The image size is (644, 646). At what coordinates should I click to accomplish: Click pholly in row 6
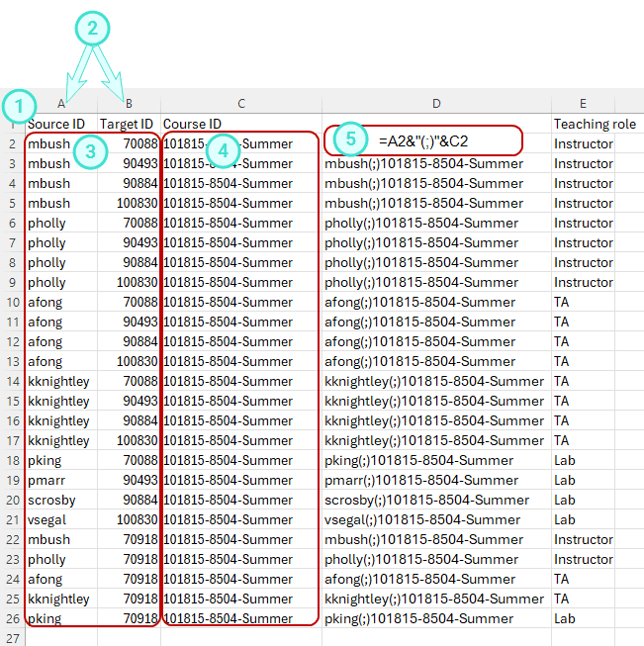click(x=61, y=223)
